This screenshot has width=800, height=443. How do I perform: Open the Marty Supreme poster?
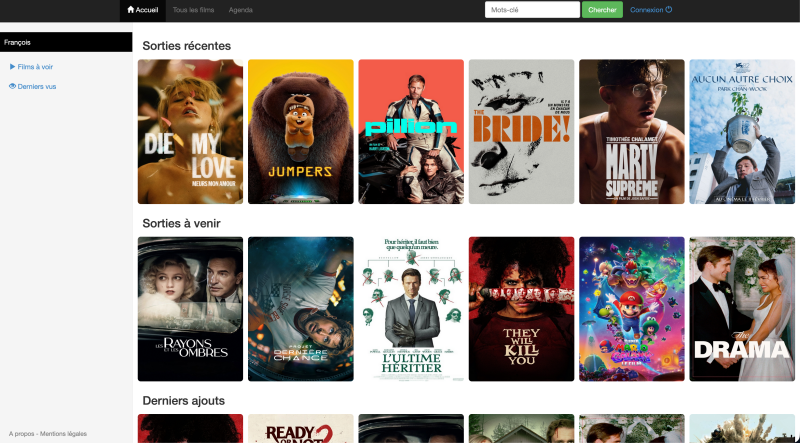tap(632, 132)
